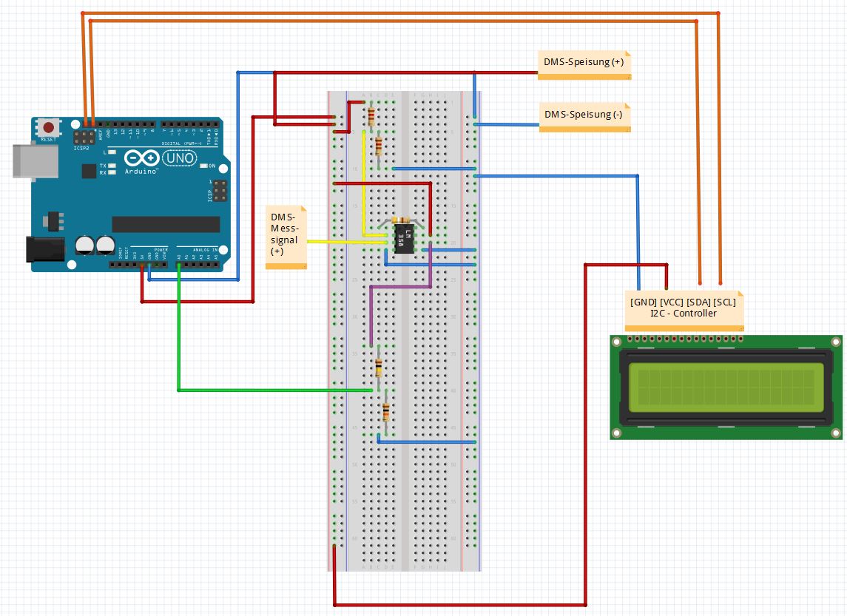This screenshot has height=616, width=847.
Task: Click the DMS-Speisung (-) sticky note
Action: (584, 115)
